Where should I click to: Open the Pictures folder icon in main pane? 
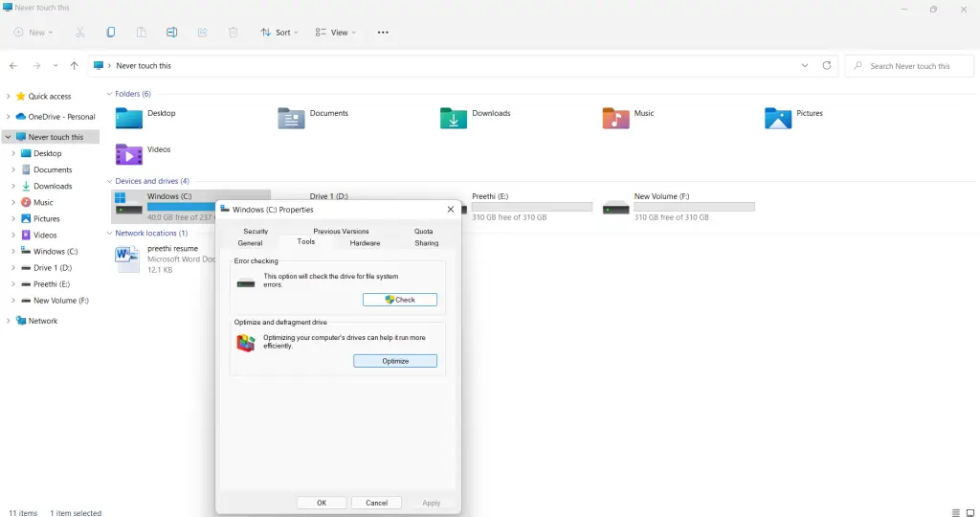pos(778,118)
